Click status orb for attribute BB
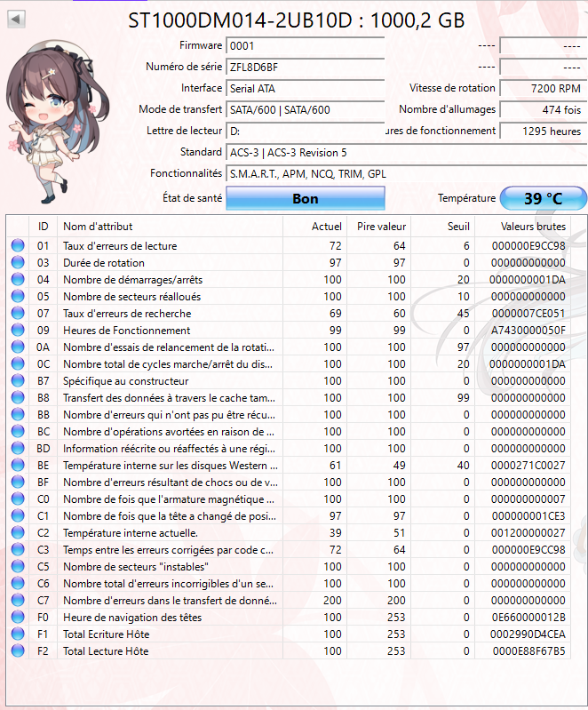This screenshot has height=710, width=588. click(x=18, y=415)
